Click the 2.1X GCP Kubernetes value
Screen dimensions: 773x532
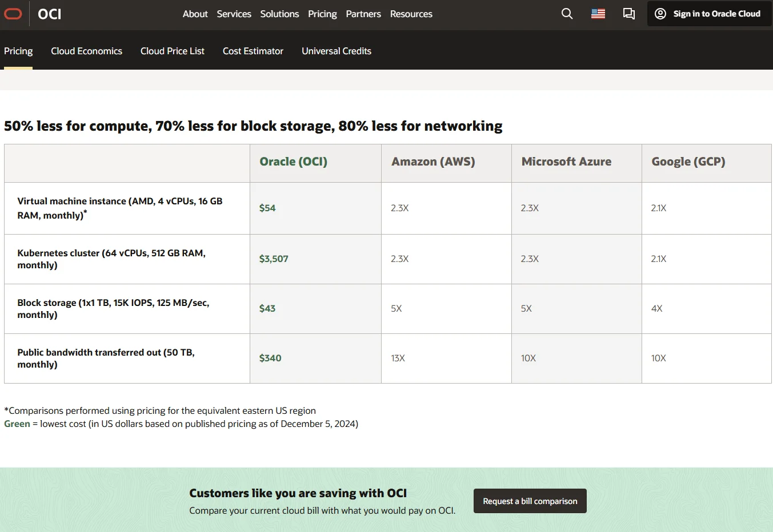click(659, 259)
